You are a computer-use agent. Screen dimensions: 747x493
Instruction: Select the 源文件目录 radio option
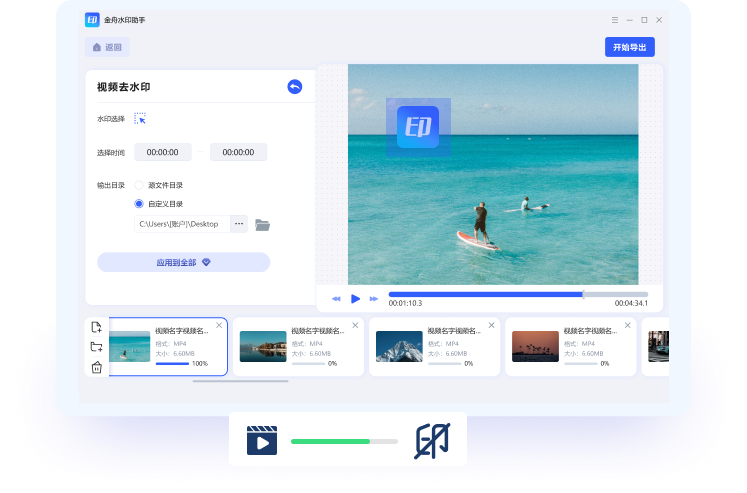pos(140,185)
